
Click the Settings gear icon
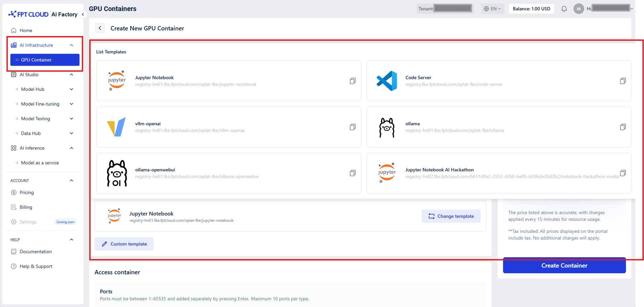point(14,222)
